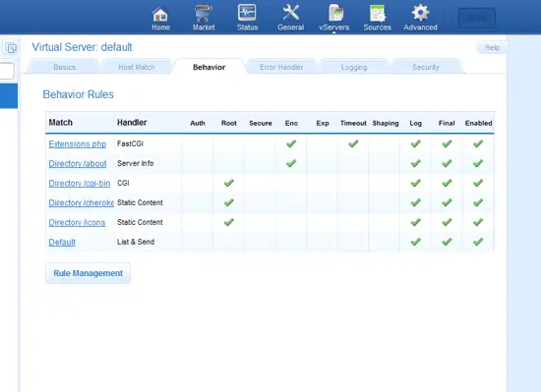Open the General settings wrench icon
The width and height of the screenshot is (541, 392).
(291, 13)
